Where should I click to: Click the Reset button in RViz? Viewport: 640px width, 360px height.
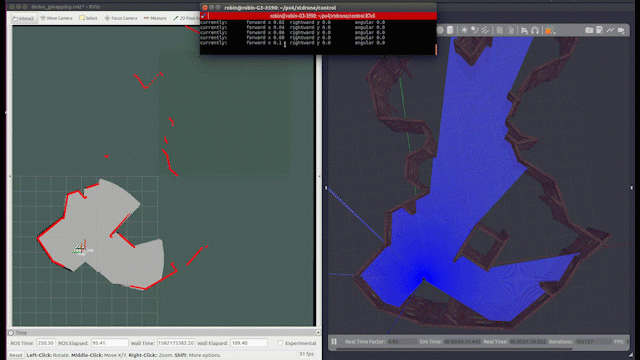tap(16, 355)
